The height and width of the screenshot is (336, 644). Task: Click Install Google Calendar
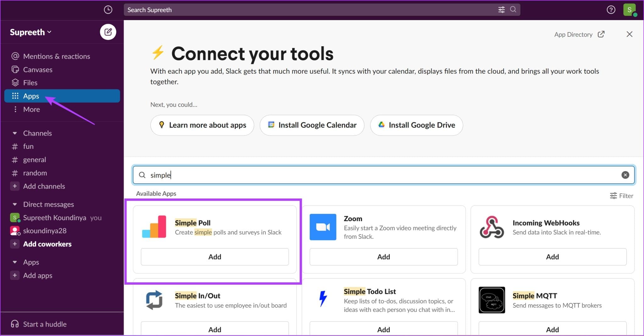coord(312,125)
